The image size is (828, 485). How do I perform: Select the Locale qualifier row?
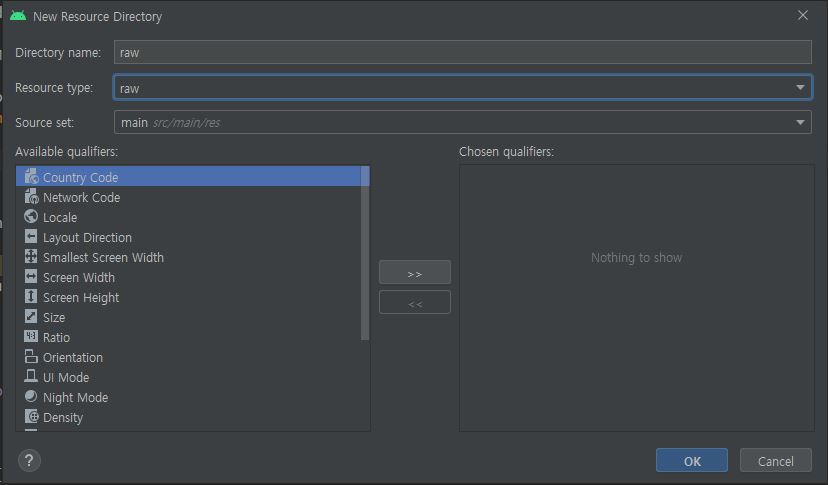point(189,217)
